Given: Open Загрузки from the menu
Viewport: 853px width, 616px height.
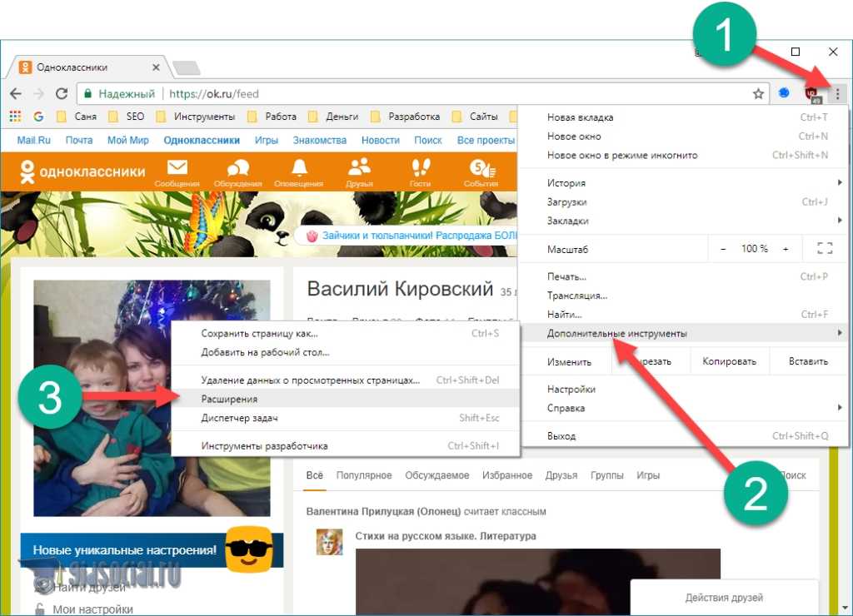Looking at the screenshot, I should (683, 201).
